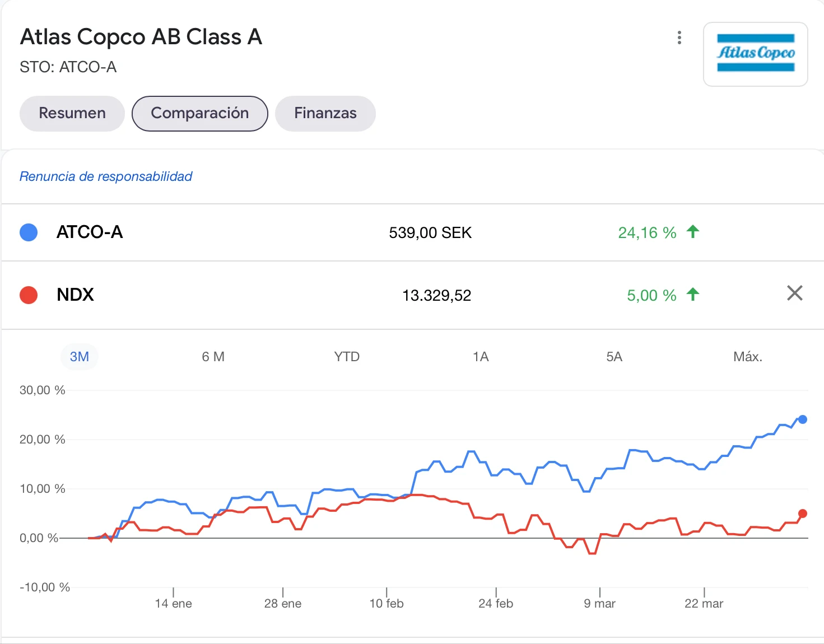Show the YTD chart range

tap(347, 357)
